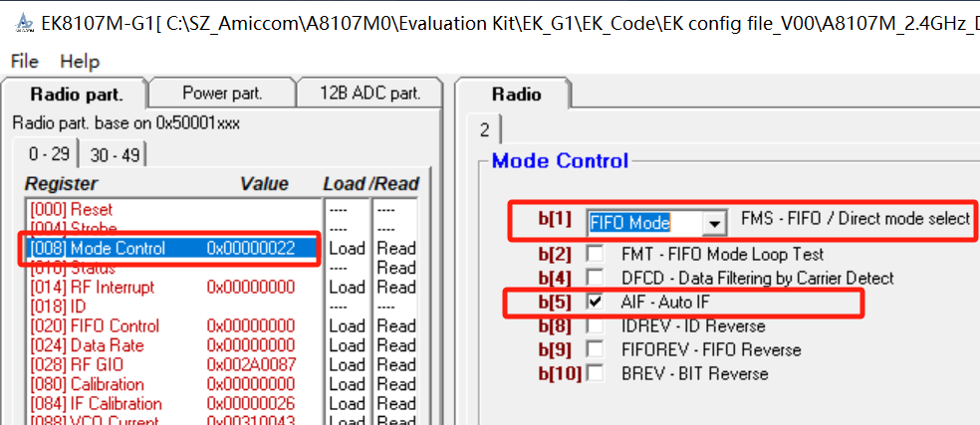Select the [018] ID register row
The image size is (980, 425).
click(173, 307)
